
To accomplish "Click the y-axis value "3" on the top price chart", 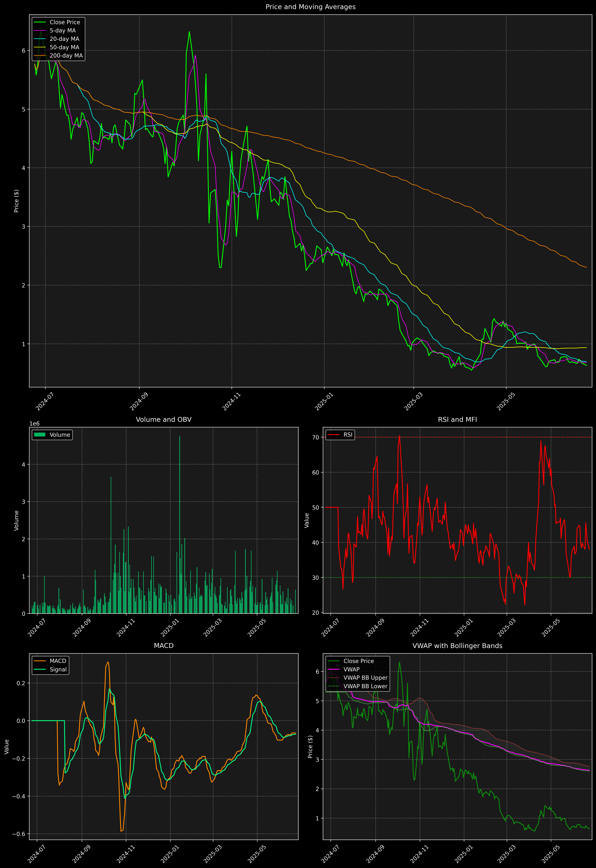I will [23, 227].
